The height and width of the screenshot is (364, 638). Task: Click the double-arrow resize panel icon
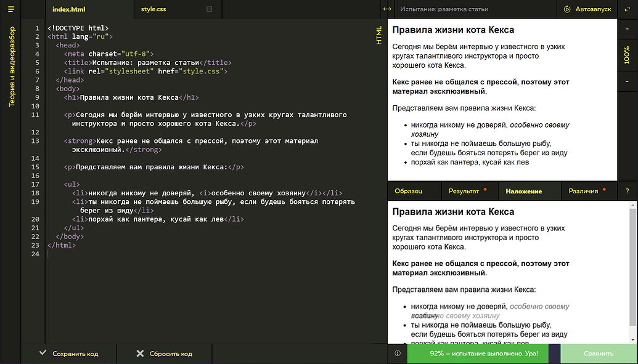(x=387, y=9)
